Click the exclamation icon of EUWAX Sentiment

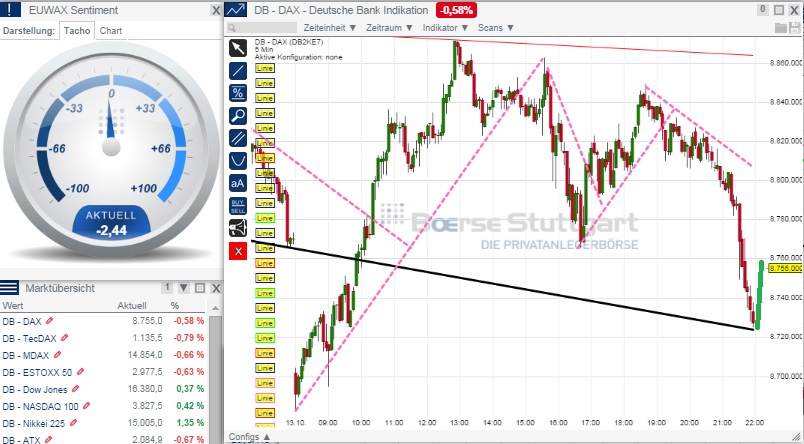tap(11, 9)
